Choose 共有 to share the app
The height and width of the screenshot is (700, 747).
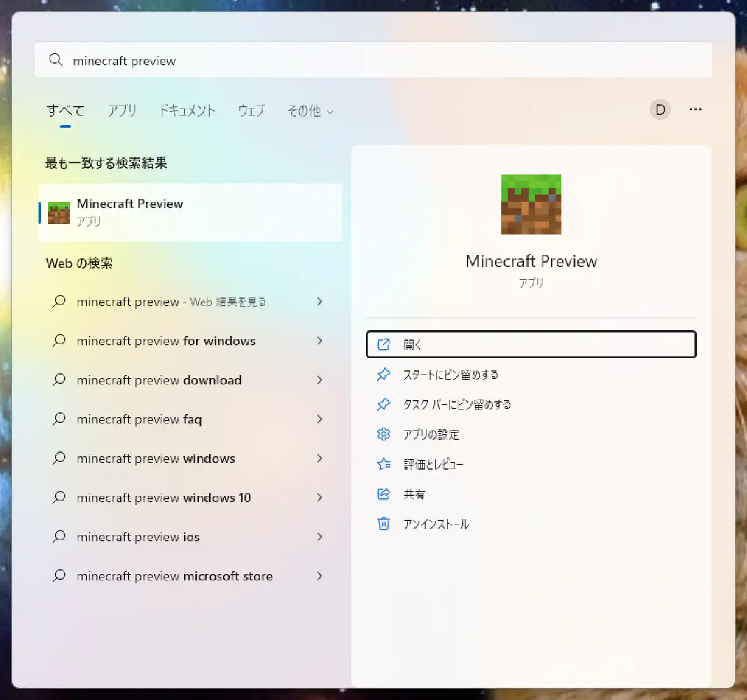coord(531,494)
